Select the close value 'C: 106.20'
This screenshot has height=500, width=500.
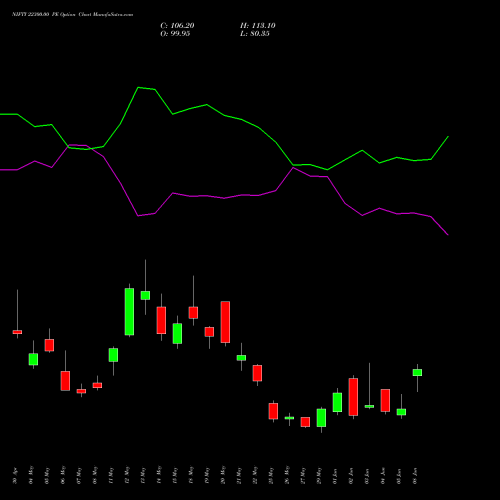pyautogui.click(x=177, y=26)
